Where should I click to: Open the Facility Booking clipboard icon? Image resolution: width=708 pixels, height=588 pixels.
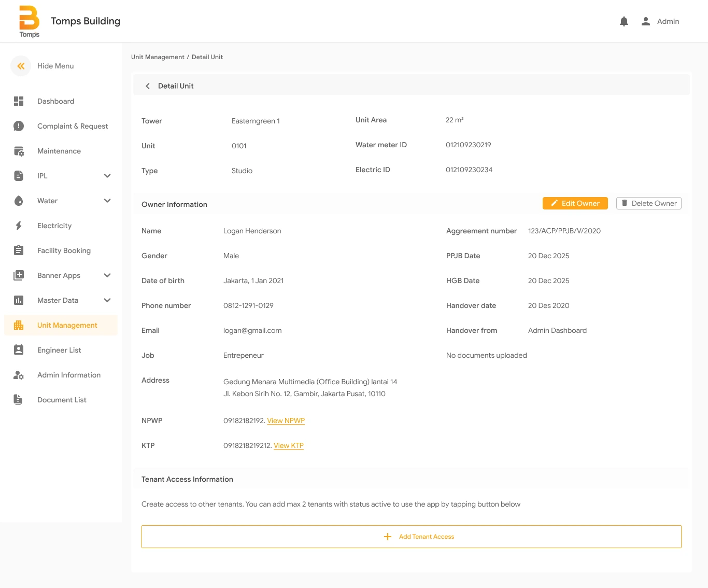click(x=19, y=250)
